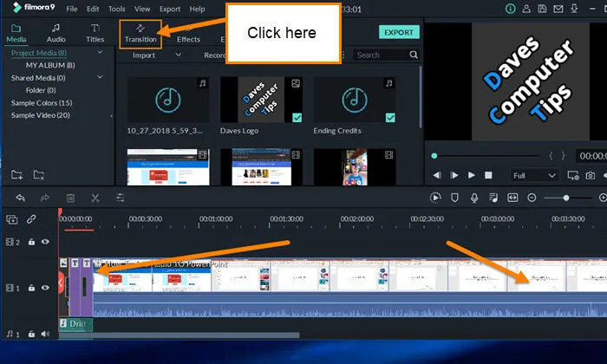Click the play frame forward button
This screenshot has width=607, height=364.
454,175
